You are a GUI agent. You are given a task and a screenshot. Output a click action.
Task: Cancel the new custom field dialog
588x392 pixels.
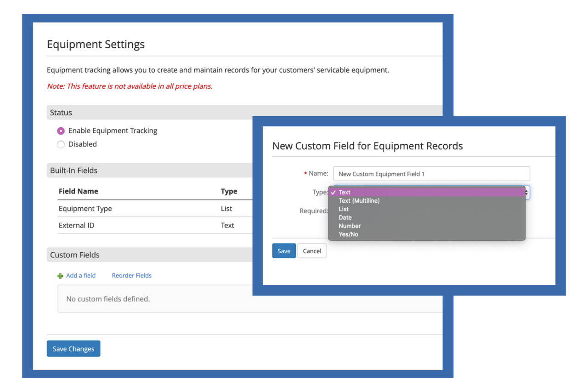pyautogui.click(x=312, y=250)
